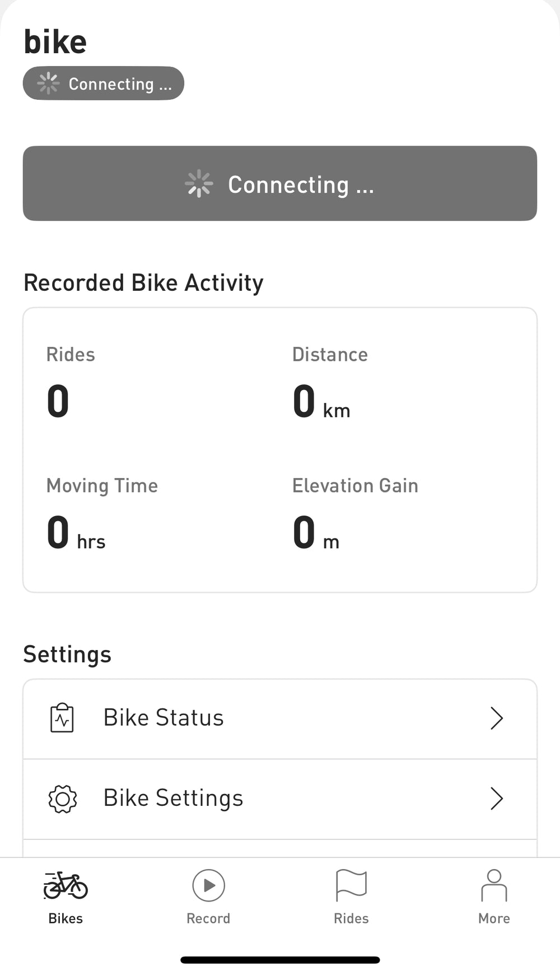
Task: Expand the Bike Status chevron arrow
Action: pos(496,718)
